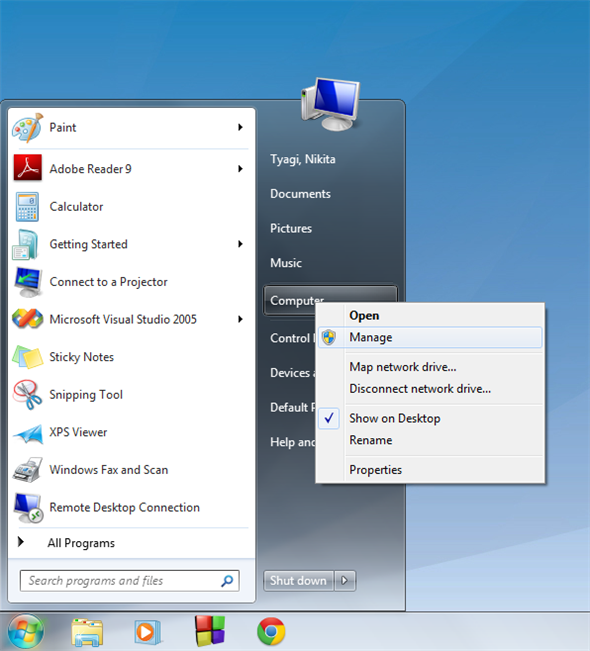
Task: Click the Sticky Notes program label
Action: point(81,357)
